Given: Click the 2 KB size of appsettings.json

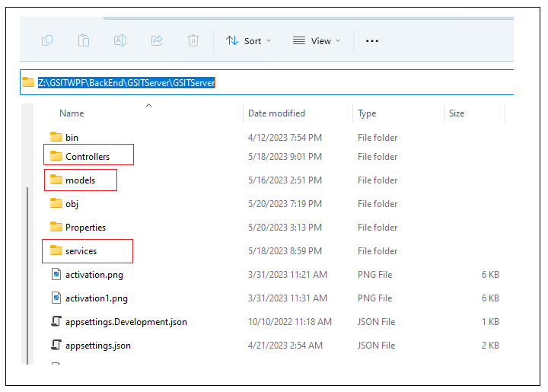Looking at the screenshot, I should 490,346.
